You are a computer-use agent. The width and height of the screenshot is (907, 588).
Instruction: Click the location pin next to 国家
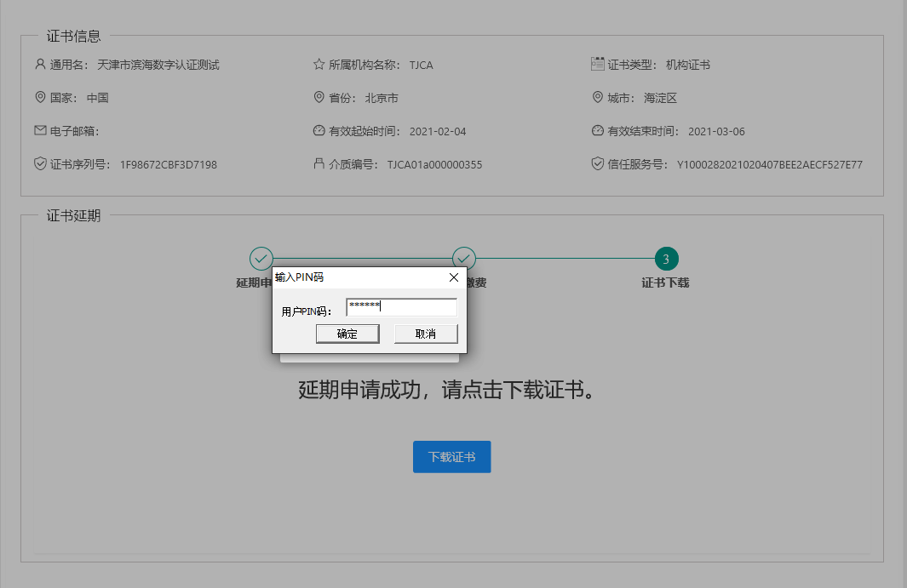coord(40,97)
